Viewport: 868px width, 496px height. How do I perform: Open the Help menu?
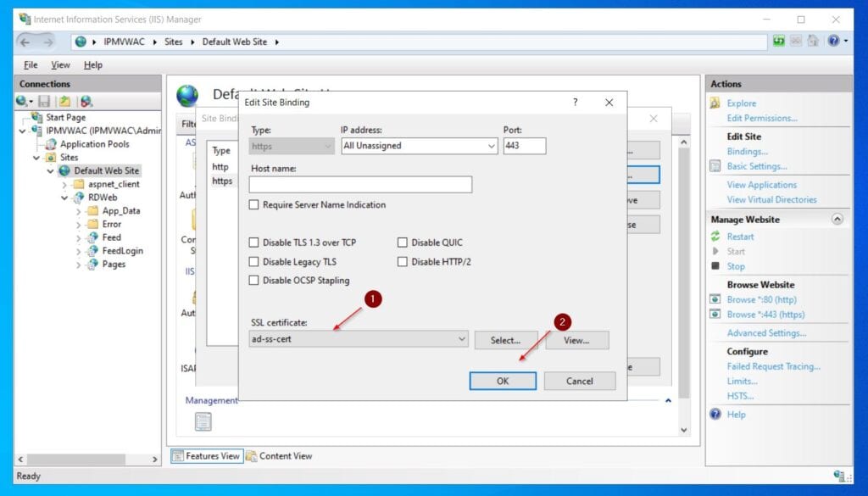click(93, 64)
